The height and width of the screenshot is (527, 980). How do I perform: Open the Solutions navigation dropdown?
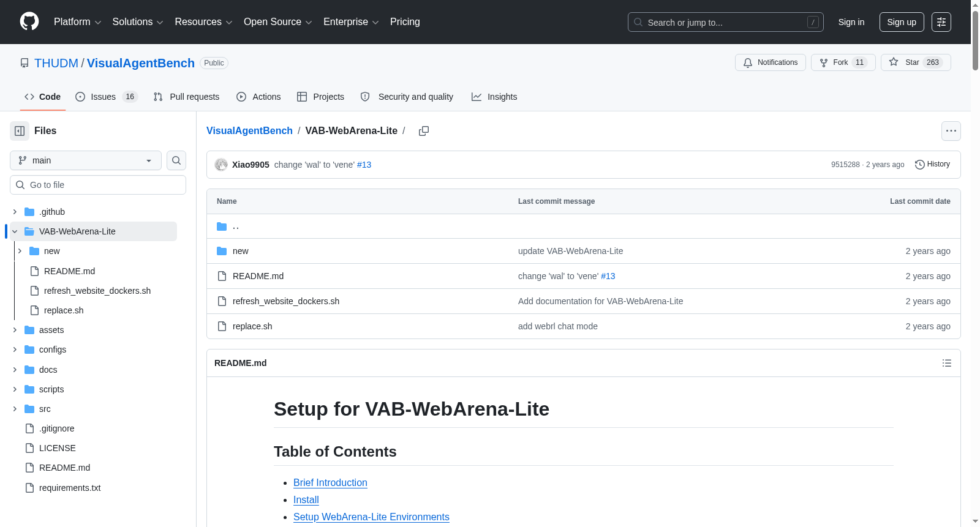[x=138, y=22]
